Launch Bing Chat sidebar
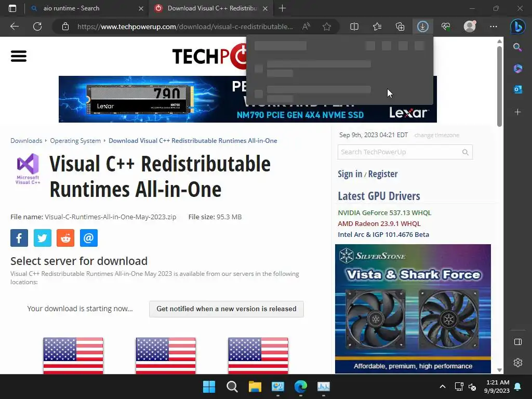532x399 pixels. (x=518, y=26)
